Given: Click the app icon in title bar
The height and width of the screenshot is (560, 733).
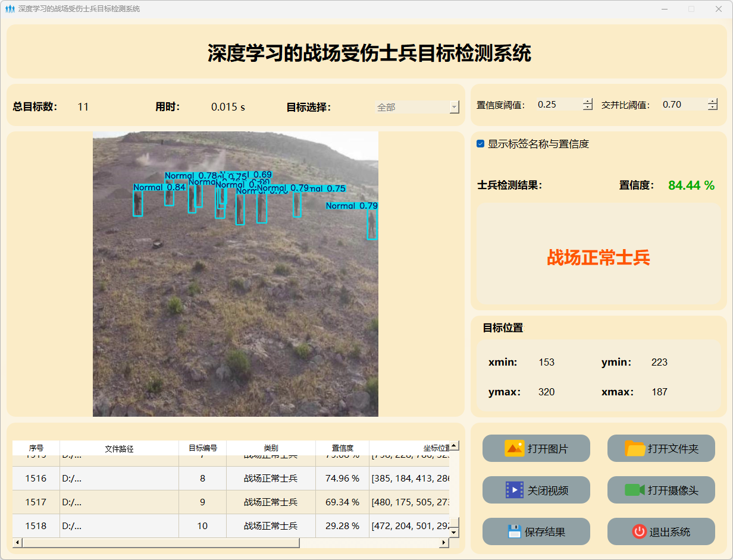Looking at the screenshot, I should [x=10, y=9].
